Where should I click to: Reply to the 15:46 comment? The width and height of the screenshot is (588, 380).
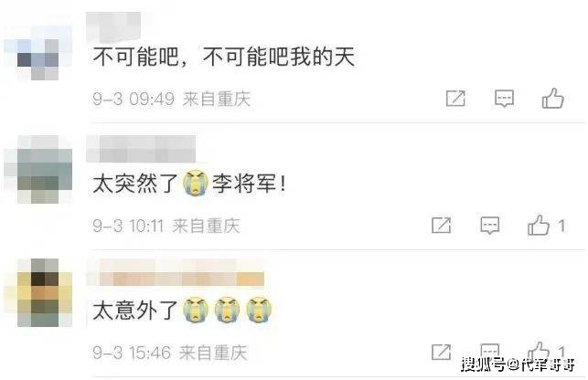pyautogui.click(x=490, y=352)
